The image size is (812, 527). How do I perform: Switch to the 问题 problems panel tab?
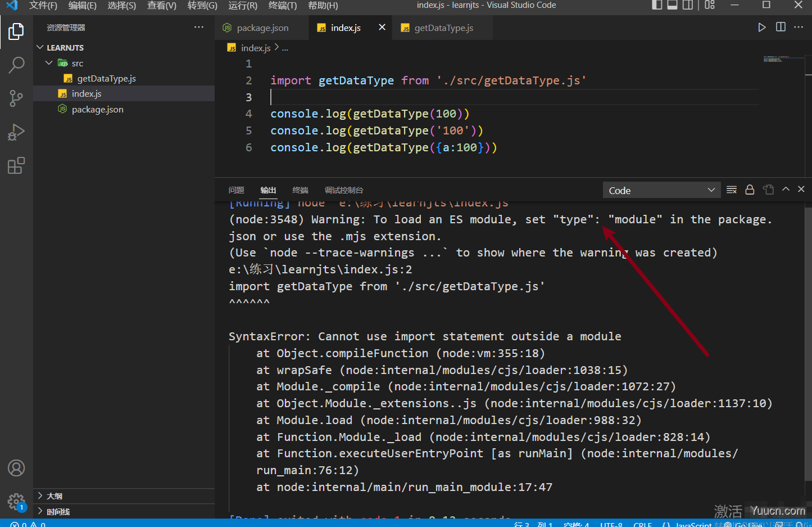click(237, 190)
